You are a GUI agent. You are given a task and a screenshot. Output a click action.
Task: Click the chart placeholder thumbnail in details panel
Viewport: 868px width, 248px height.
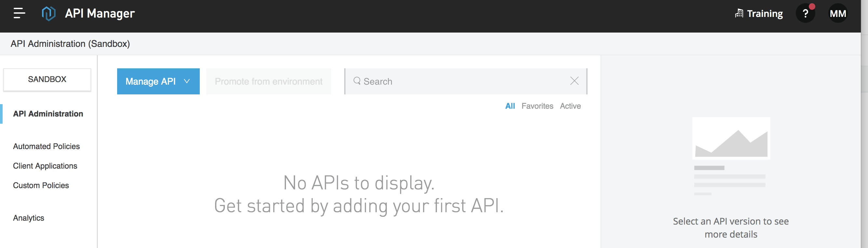731,139
